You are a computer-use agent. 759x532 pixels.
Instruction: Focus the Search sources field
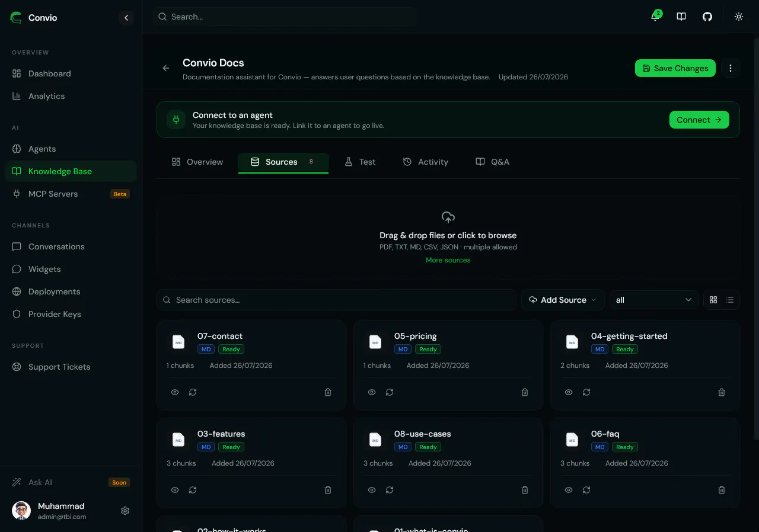pyautogui.click(x=336, y=300)
